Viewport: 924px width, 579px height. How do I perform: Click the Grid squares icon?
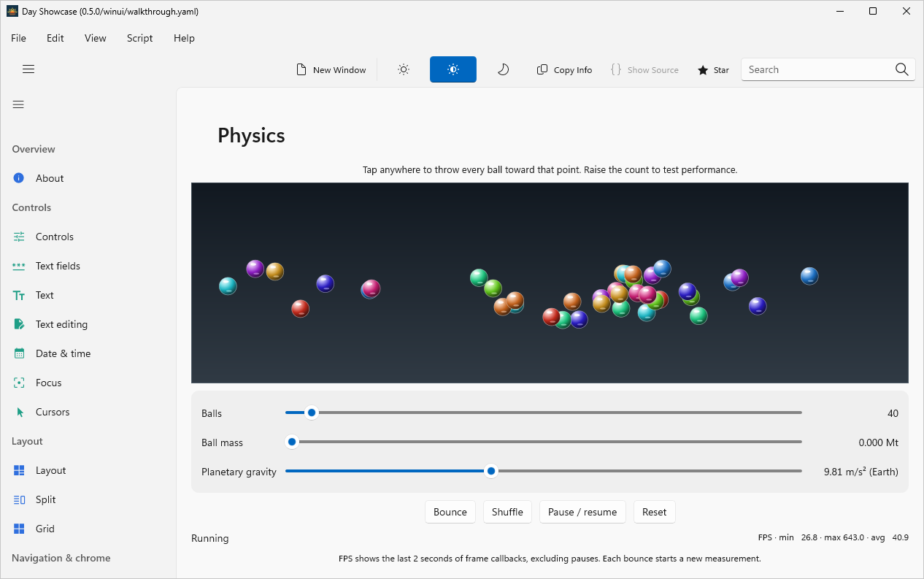click(x=19, y=529)
